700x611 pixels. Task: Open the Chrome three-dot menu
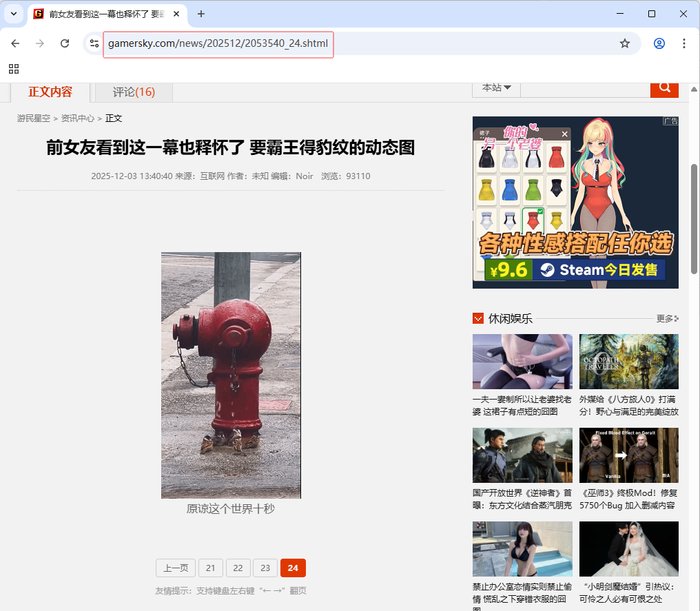684,43
